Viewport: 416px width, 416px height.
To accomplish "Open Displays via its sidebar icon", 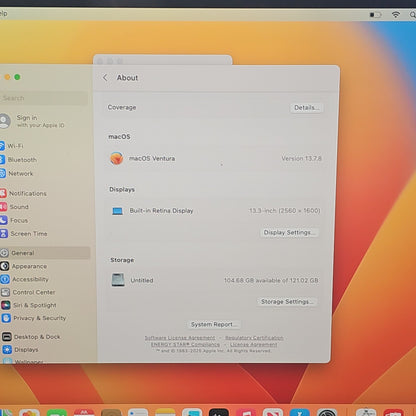I will pos(7,350).
